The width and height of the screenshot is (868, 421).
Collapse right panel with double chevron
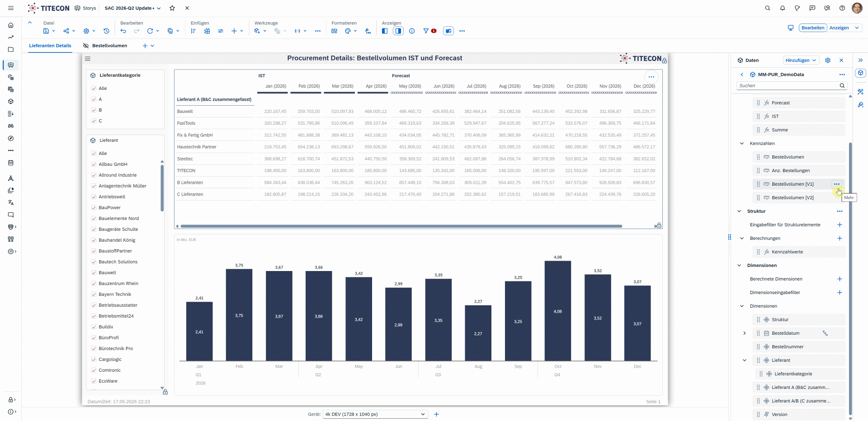(860, 60)
